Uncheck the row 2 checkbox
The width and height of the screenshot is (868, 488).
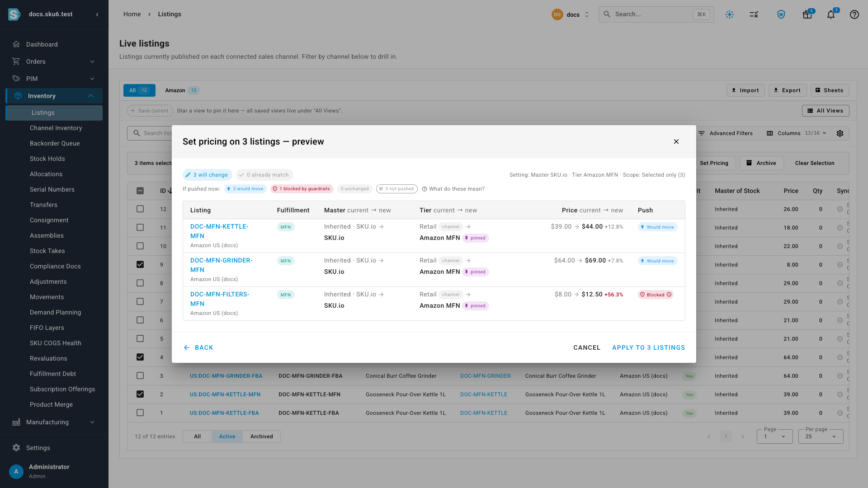(140, 394)
